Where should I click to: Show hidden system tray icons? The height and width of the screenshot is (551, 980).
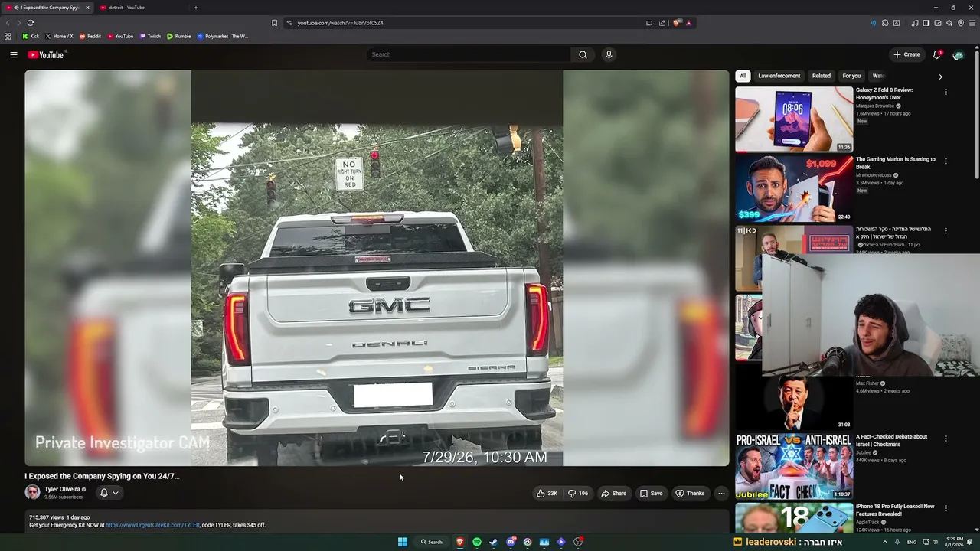pos(885,542)
